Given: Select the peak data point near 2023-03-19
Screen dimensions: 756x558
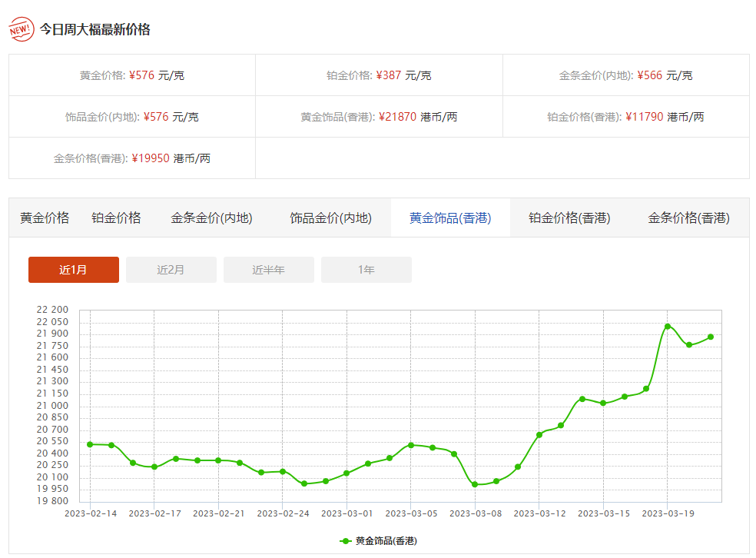Looking at the screenshot, I should pos(667,326).
